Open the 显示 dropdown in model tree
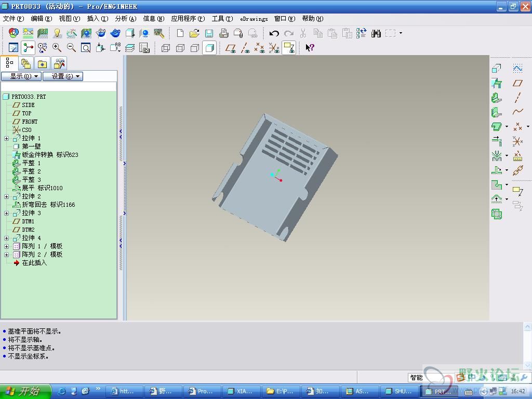The width and height of the screenshot is (532, 399). coord(21,76)
